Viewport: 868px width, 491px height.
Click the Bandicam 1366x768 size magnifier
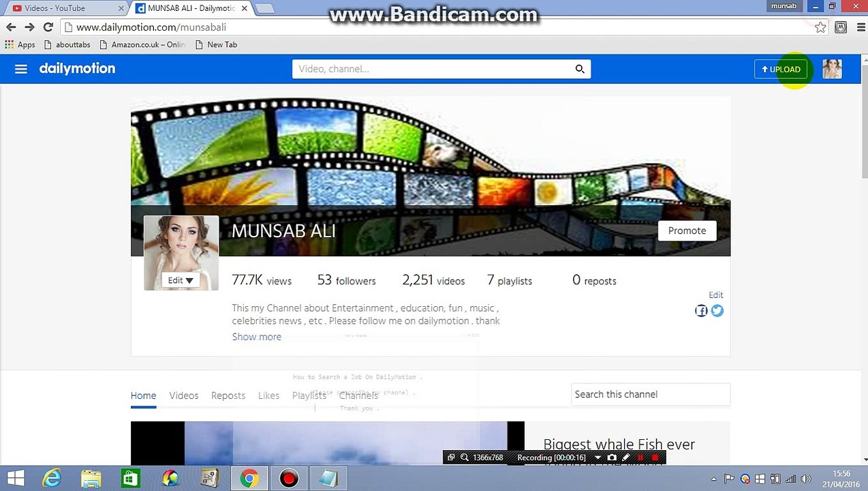(465, 458)
